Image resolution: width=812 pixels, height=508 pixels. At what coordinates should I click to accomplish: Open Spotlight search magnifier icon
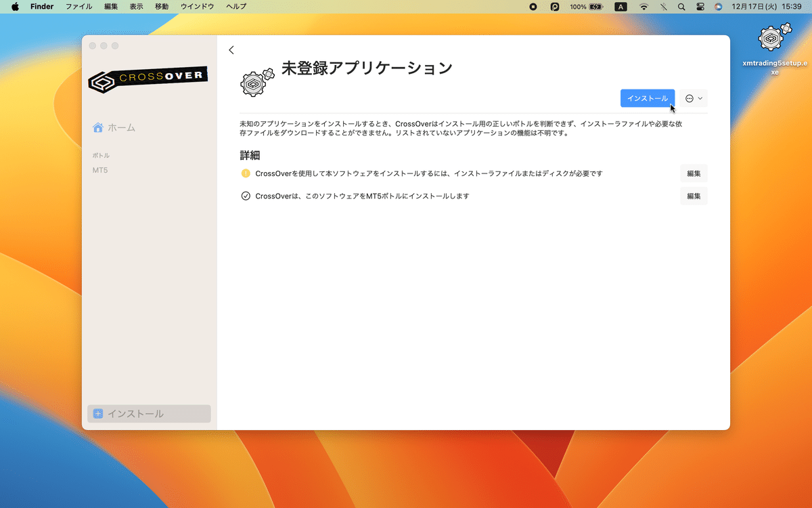coord(681,7)
